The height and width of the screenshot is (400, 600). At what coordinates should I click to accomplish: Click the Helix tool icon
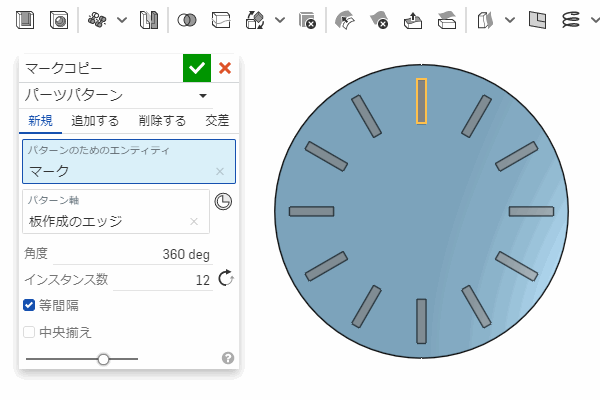tap(572, 19)
